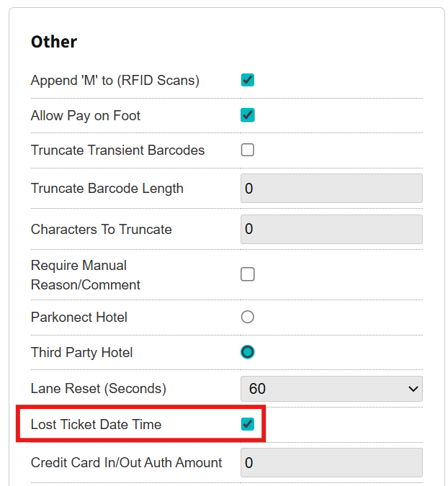This screenshot has width=448, height=486.
Task: Open the Lane Reset (Seconds) dropdown
Action: (331, 389)
